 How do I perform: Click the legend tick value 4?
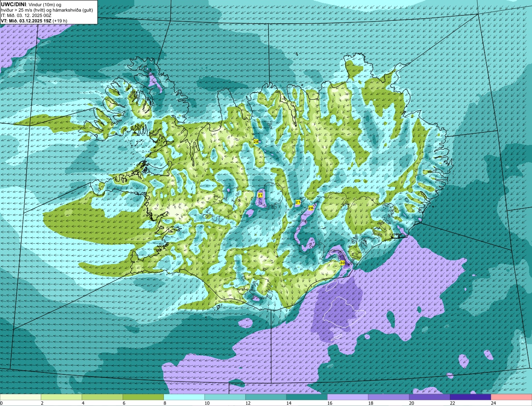point(83,403)
